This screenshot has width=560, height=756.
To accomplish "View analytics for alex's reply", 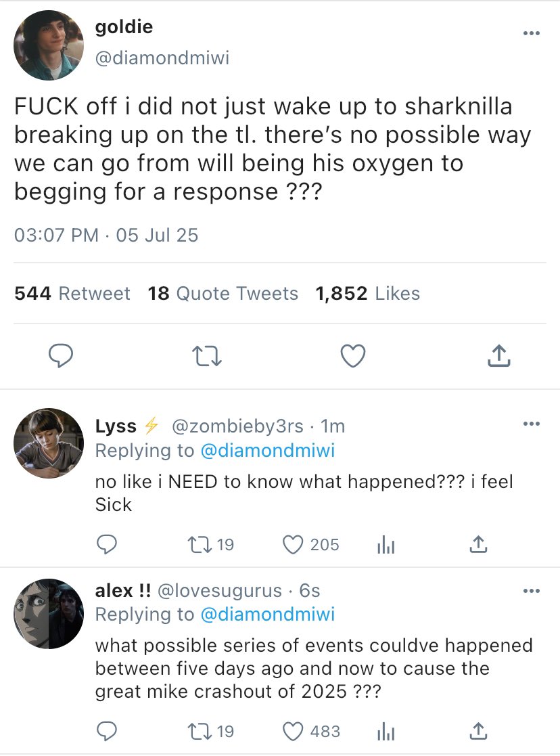I will [385, 731].
